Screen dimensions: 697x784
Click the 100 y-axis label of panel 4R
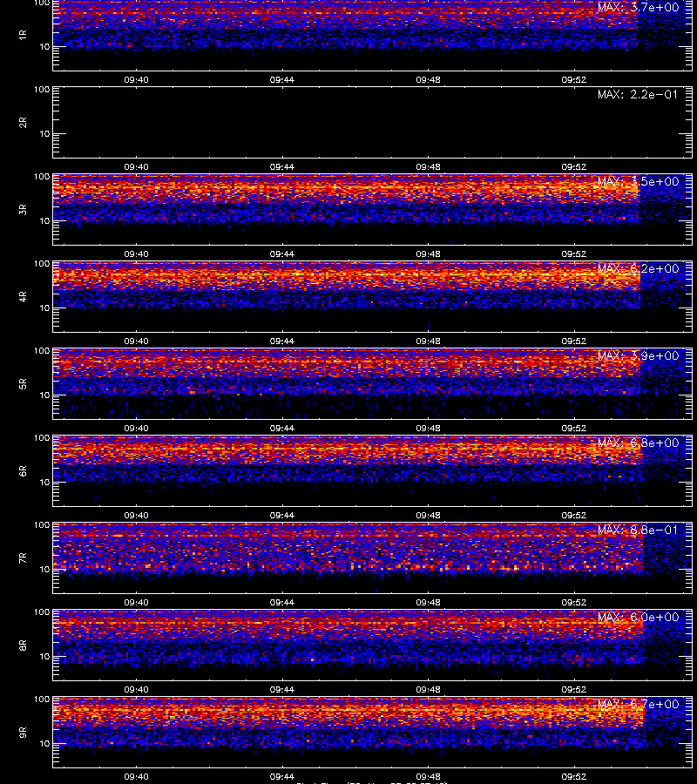click(x=42, y=263)
